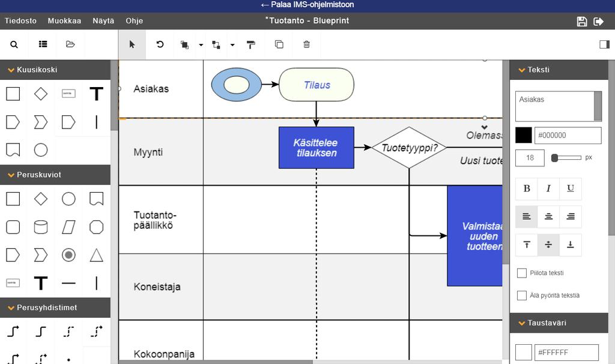Pick the dashed arrow connector in the first row
This screenshot has width=615, height=364.
click(97, 332)
